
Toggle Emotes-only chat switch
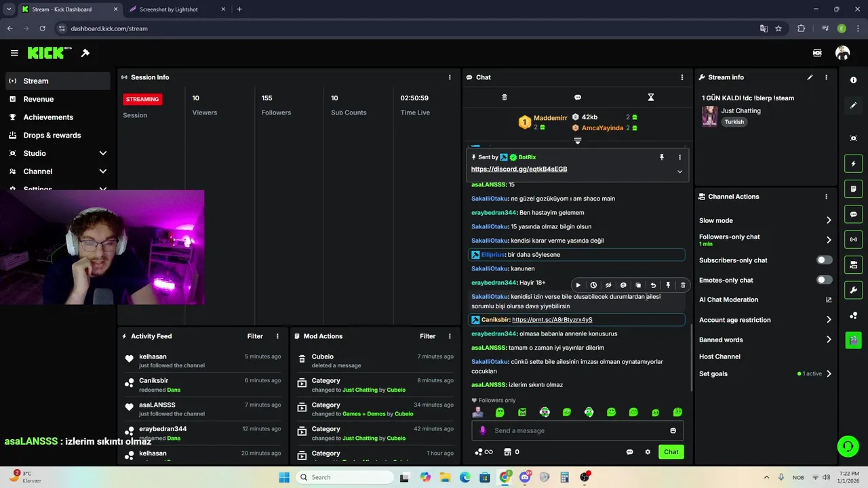[824, 280]
